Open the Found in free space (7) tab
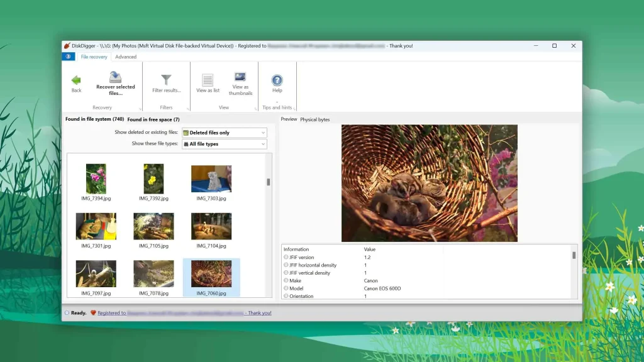The height and width of the screenshot is (362, 644). [153, 119]
